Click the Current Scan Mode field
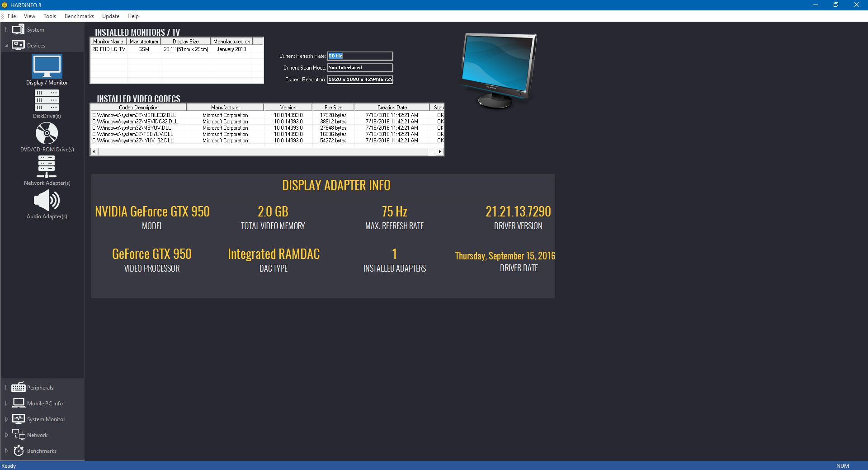 [x=360, y=68]
